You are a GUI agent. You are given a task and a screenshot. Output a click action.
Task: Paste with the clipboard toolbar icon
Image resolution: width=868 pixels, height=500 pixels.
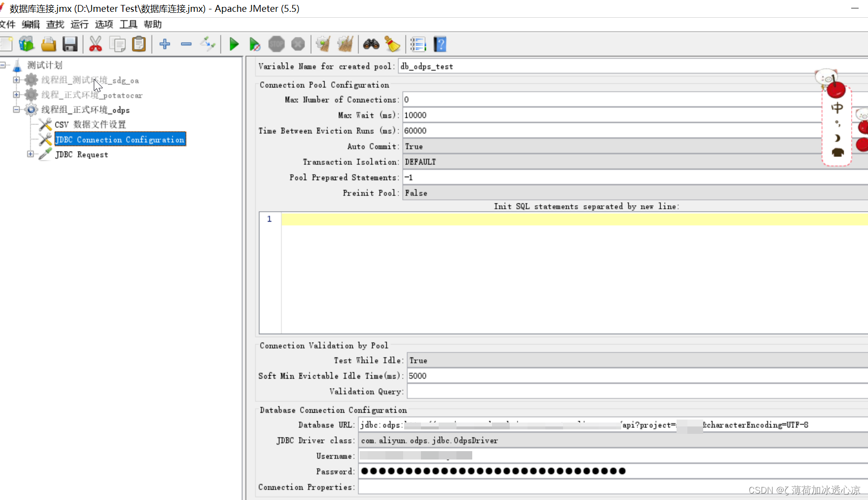point(139,44)
